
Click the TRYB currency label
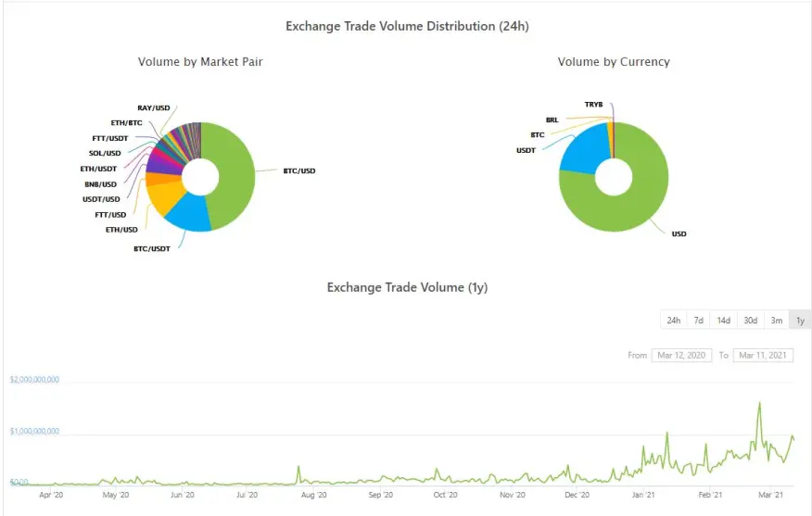tap(593, 104)
